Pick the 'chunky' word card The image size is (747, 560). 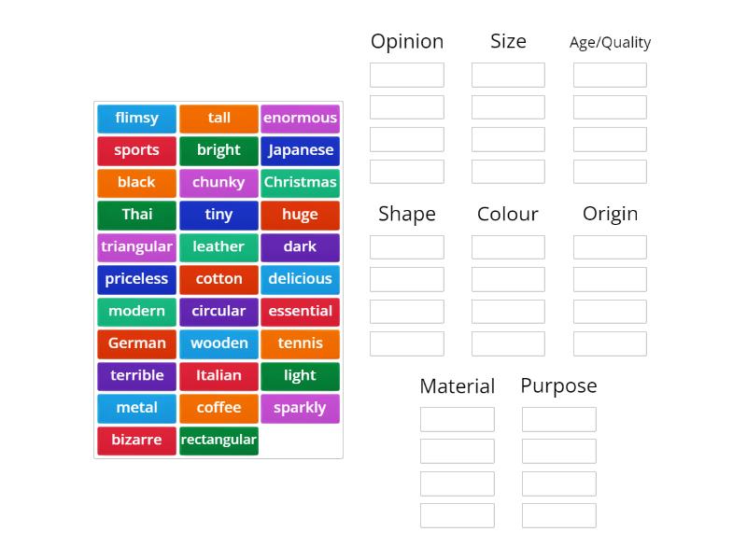coord(218,183)
